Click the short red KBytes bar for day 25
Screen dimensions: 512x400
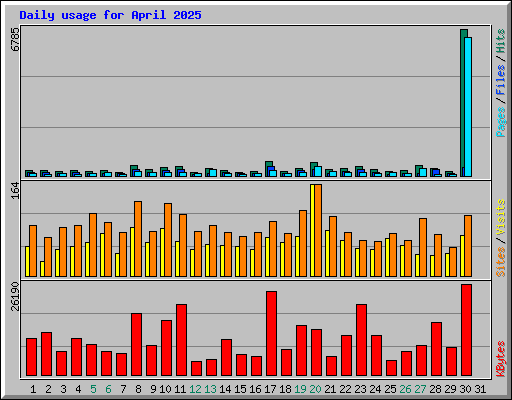coord(391,368)
